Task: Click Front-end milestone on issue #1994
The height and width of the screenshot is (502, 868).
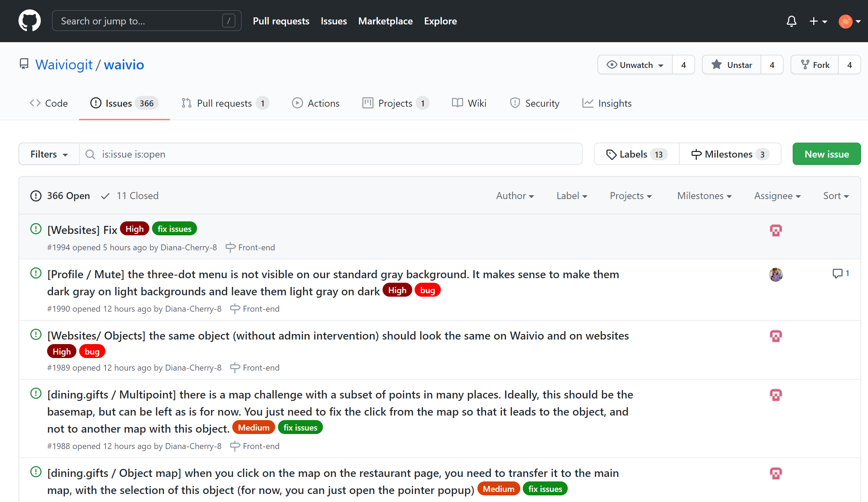Action: (x=250, y=248)
